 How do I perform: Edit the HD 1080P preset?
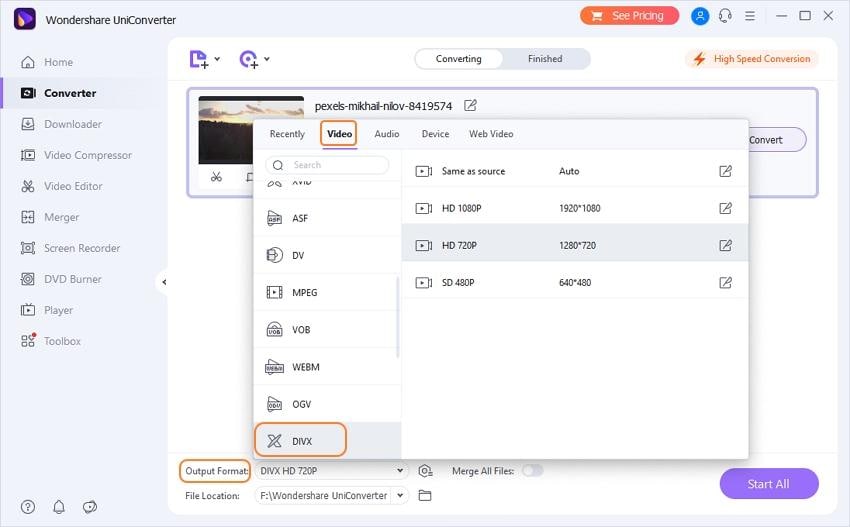click(725, 208)
